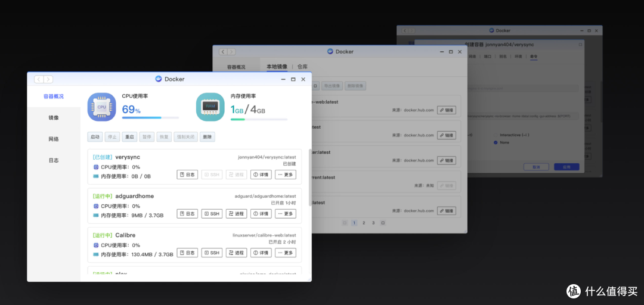Go forward in front Docker window

pos(48,79)
